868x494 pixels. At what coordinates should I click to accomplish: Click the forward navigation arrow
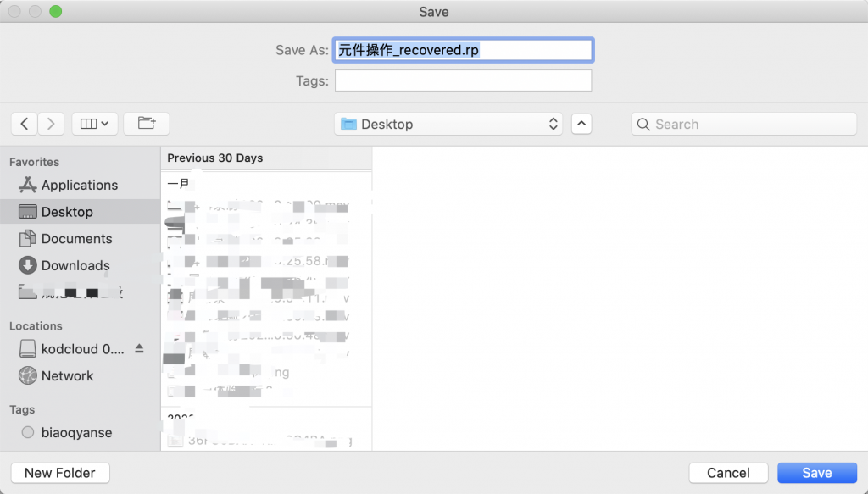pos(51,124)
